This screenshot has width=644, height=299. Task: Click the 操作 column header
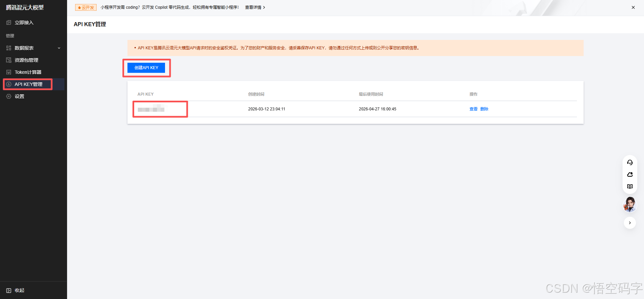473,94
